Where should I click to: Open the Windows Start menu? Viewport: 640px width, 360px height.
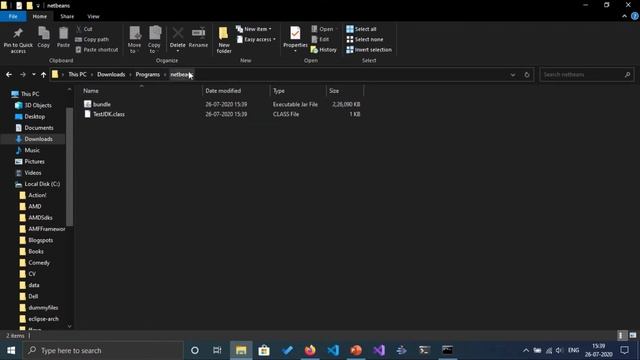[x=11, y=350]
